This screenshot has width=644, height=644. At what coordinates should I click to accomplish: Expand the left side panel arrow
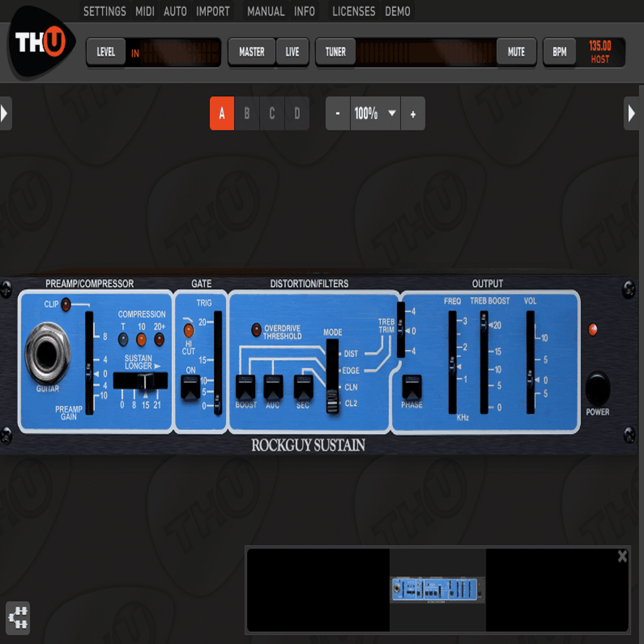tap(5, 113)
